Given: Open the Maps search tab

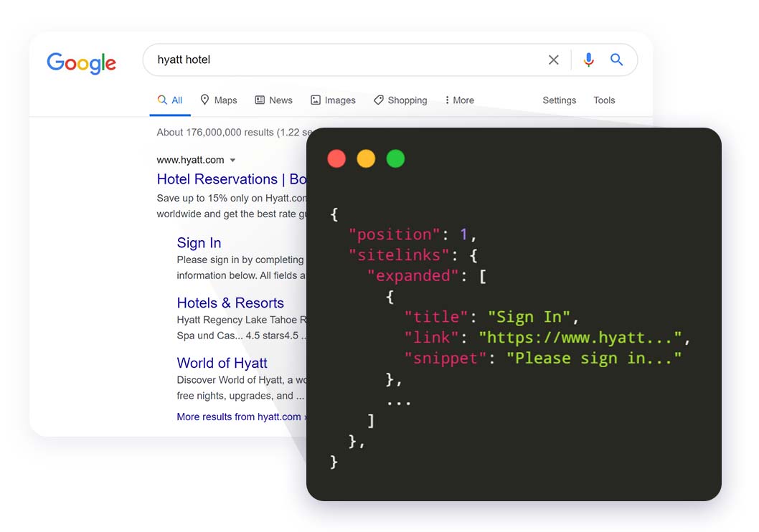Looking at the screenshot, I should tap(218, 100).
